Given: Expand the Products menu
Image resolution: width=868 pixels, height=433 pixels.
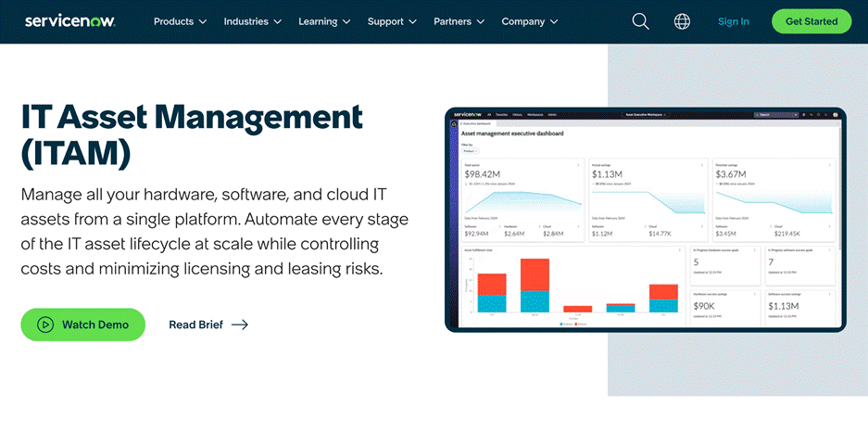Looking at the screenshot, I should (x=180, y=21).
